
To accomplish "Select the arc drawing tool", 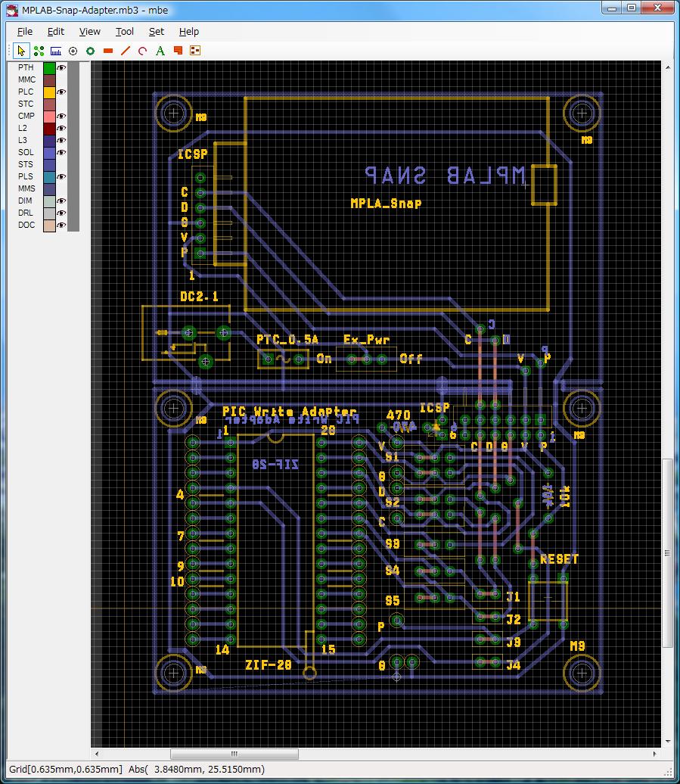I will click(x=143, y=51).
